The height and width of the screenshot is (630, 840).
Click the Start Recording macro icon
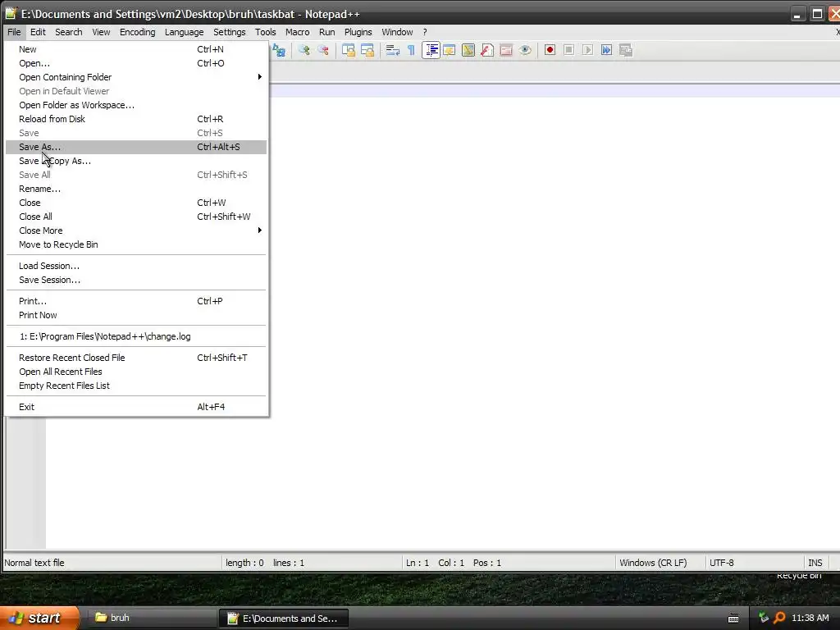(x=550, y=50)
